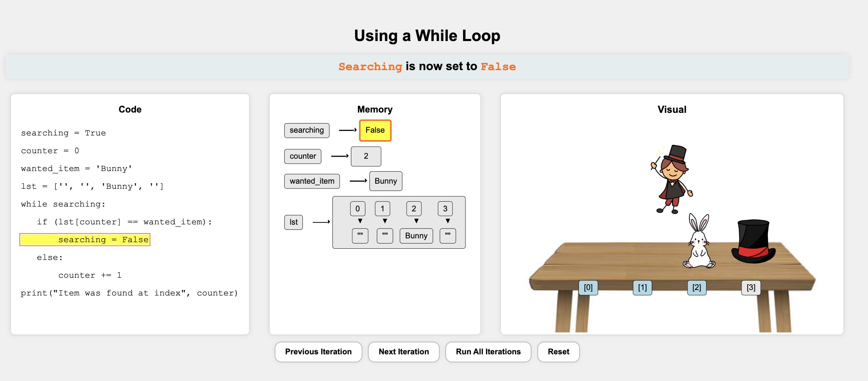Click the [3] index label on table
Image resolution: width=868 pixels, height=381 pixels.
click(x=751, y=288)
